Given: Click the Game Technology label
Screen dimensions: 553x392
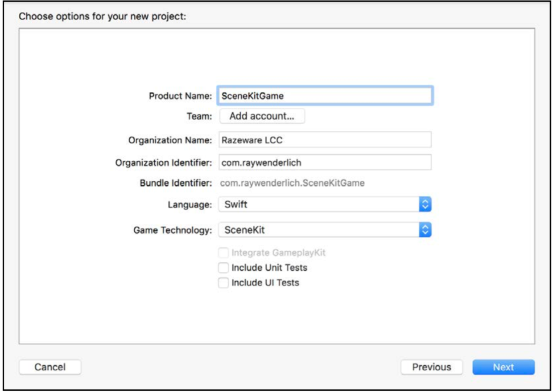Looking at the screenshot, I should click(173, 230).
